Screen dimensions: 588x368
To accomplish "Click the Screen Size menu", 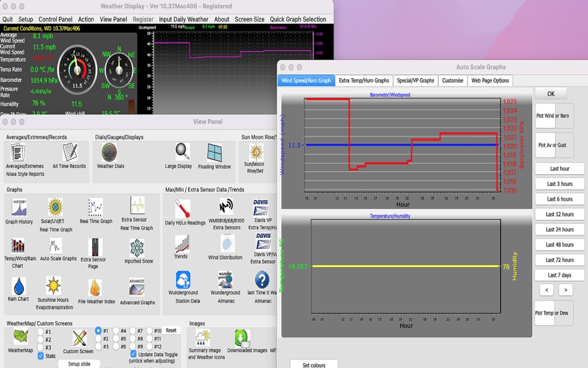I will click(249, 19).
